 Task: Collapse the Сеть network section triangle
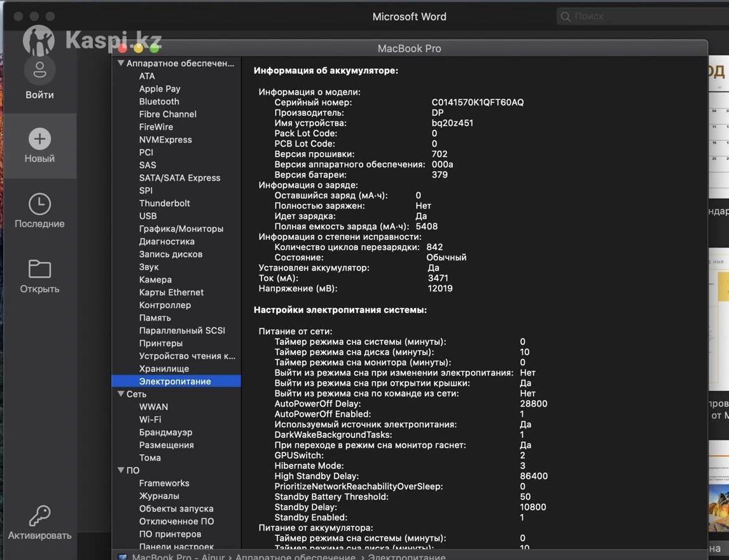[x=121, y=394]
